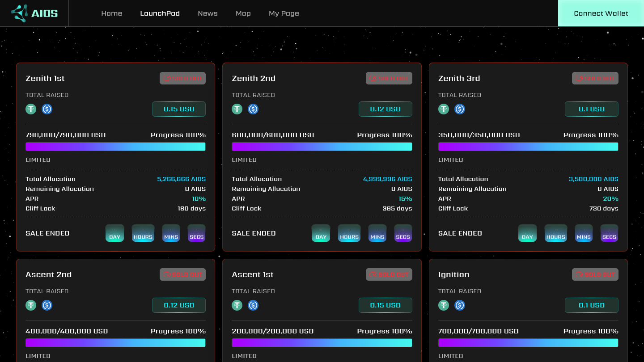The width and height of the screenshot is (644, 362).
Task: Click the DAY countdown box on Zenith 1st
Action: point(115,233)
